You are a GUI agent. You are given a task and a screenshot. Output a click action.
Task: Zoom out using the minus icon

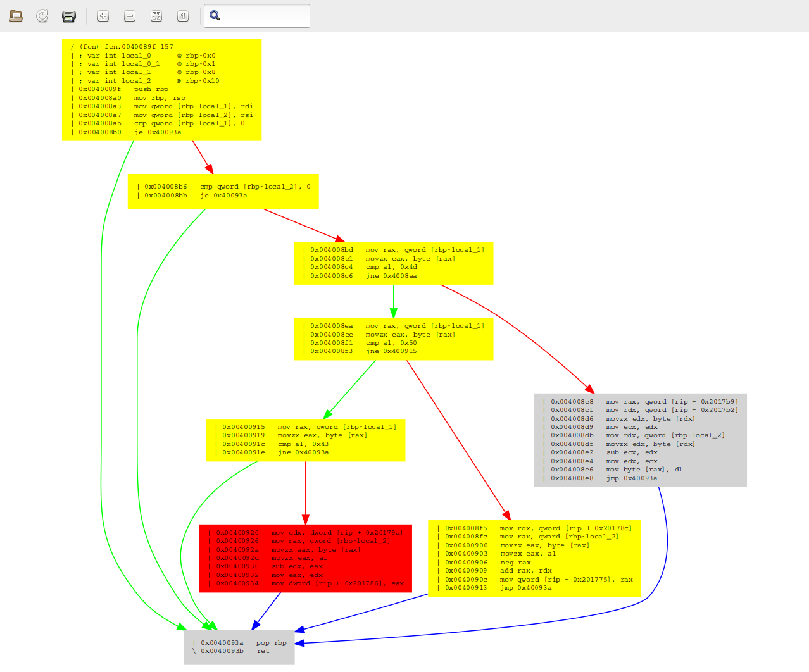129,15
